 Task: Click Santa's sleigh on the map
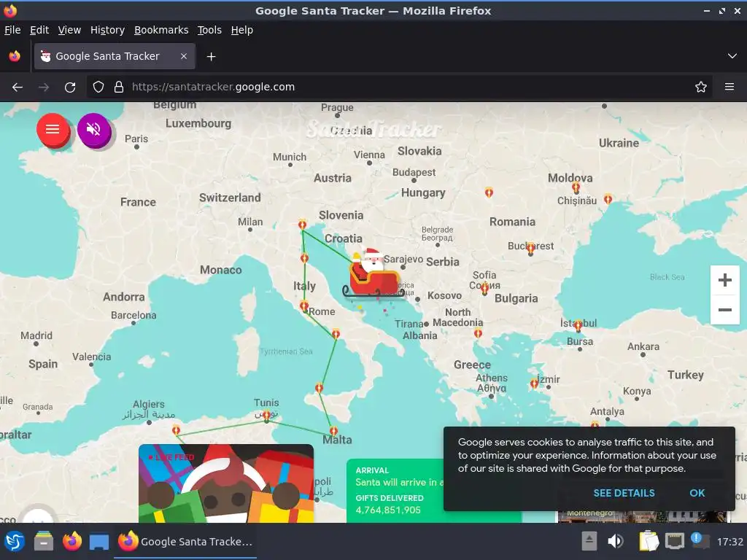coord(373,275)
